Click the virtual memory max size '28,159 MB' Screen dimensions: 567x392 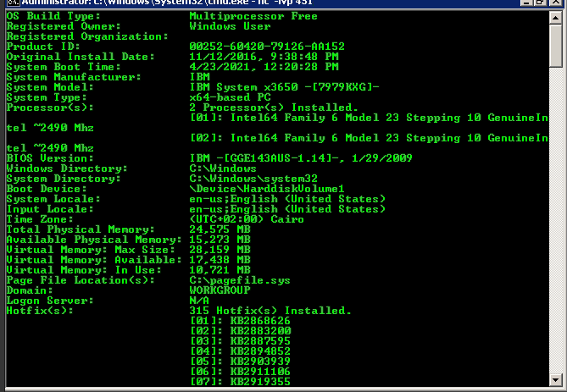pos(220,250)
